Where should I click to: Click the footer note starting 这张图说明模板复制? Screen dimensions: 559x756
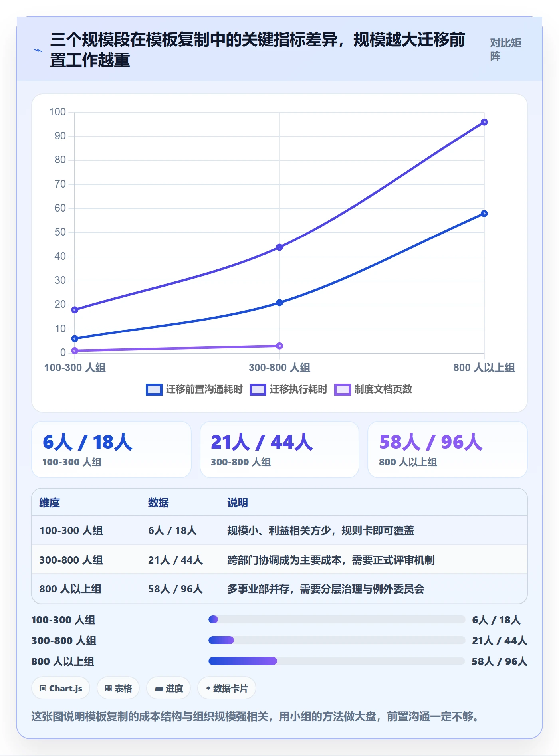(x=255, y=716)
